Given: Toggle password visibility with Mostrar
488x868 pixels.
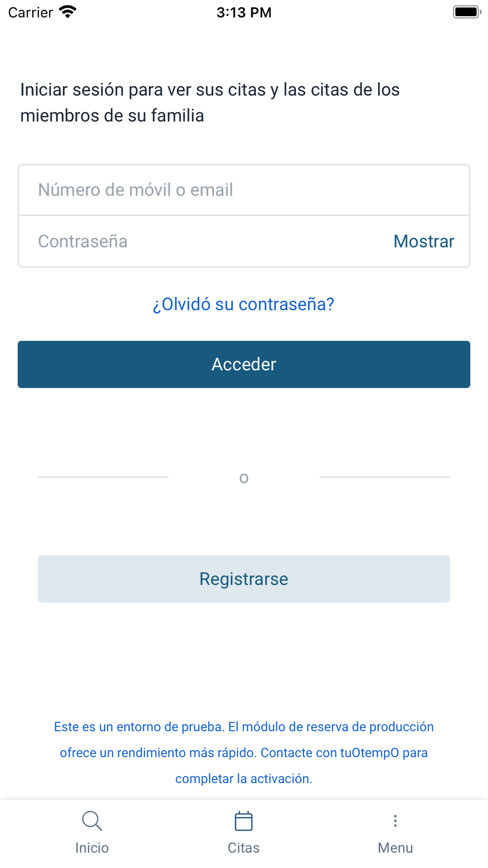Looking at the screenshot, I should click(424, 241).
